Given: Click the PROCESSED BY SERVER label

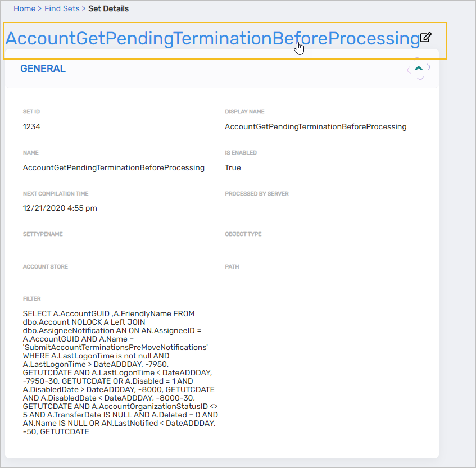Looking at the screenshot, I should 256,194.
